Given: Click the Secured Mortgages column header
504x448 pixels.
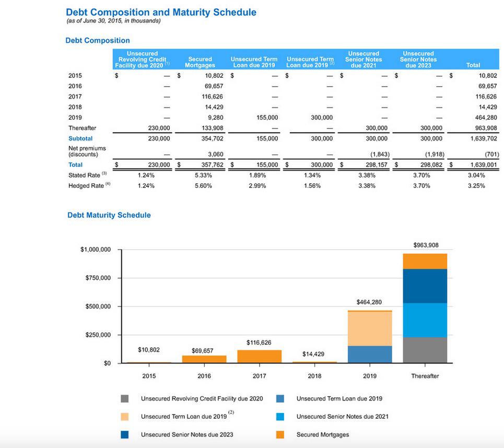Looking at the screenshot, I should tap(200, 62).
